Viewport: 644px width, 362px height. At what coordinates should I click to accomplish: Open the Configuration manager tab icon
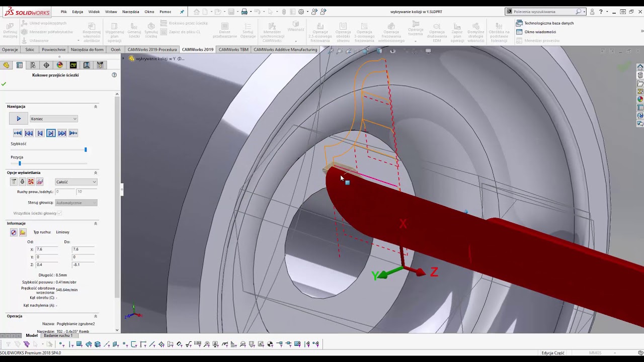click(33, 65)
